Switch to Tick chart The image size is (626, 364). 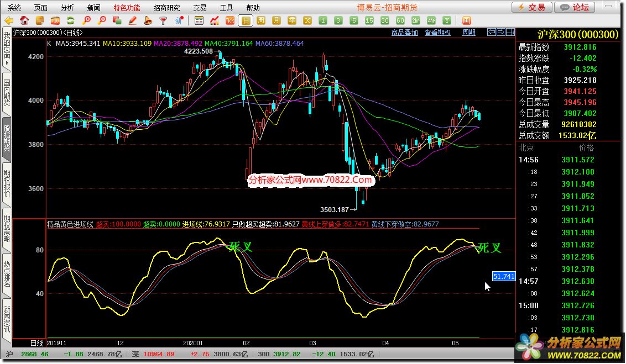[230, 20]
